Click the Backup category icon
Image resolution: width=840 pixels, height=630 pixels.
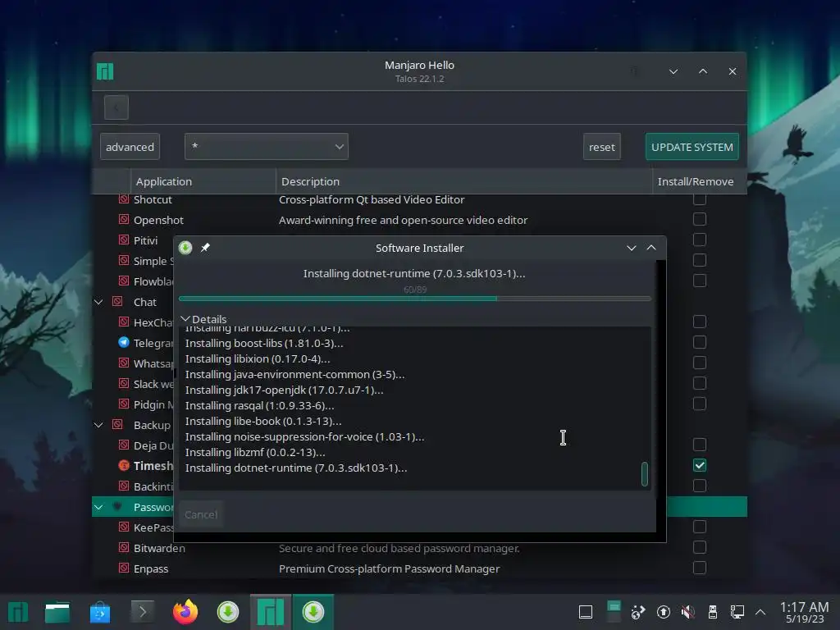click(117, 424)
